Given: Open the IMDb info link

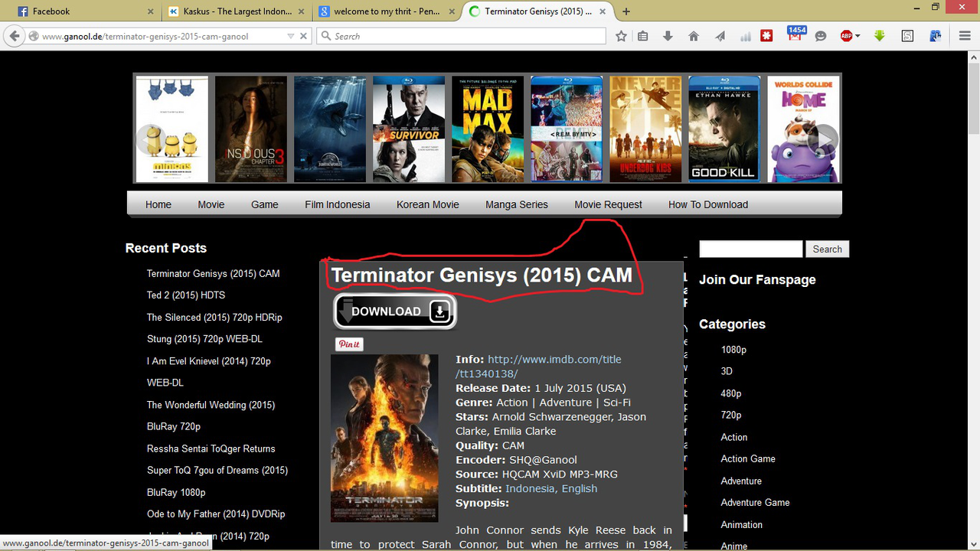Looking at the screenshot, I should (538, 367).
